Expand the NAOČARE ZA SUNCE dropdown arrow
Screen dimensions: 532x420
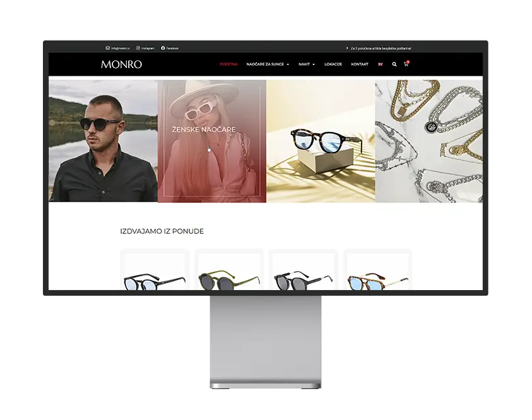pyautogui.click(x=288, y=64)
